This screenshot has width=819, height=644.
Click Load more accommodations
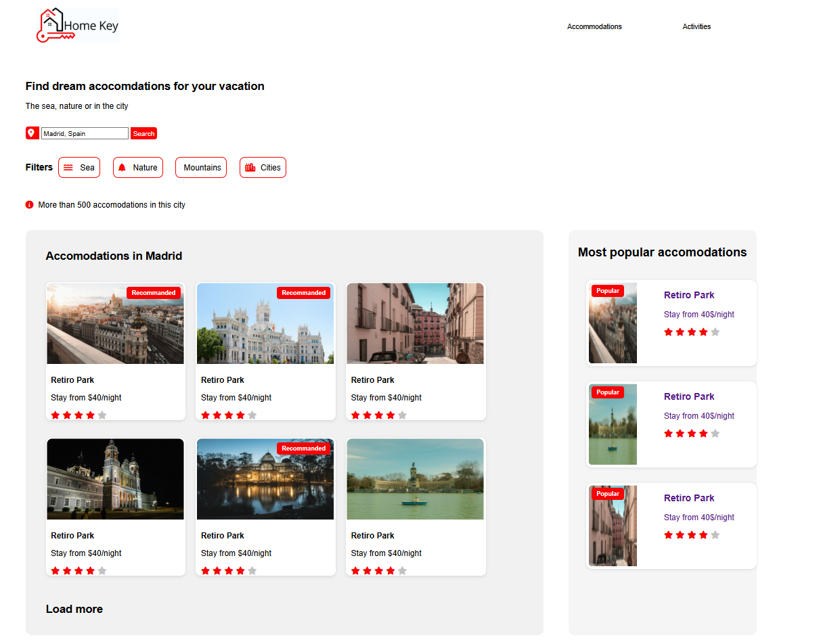(74, 609)
